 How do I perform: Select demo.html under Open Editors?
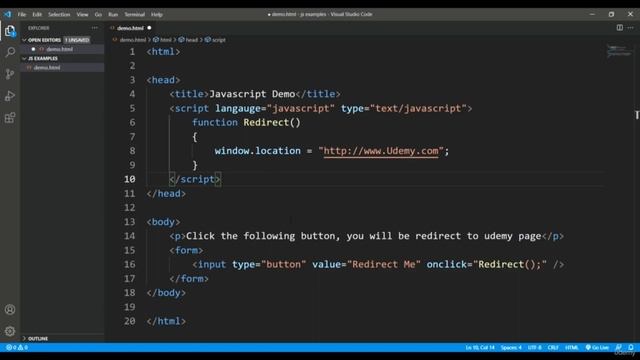coord(60,49)
